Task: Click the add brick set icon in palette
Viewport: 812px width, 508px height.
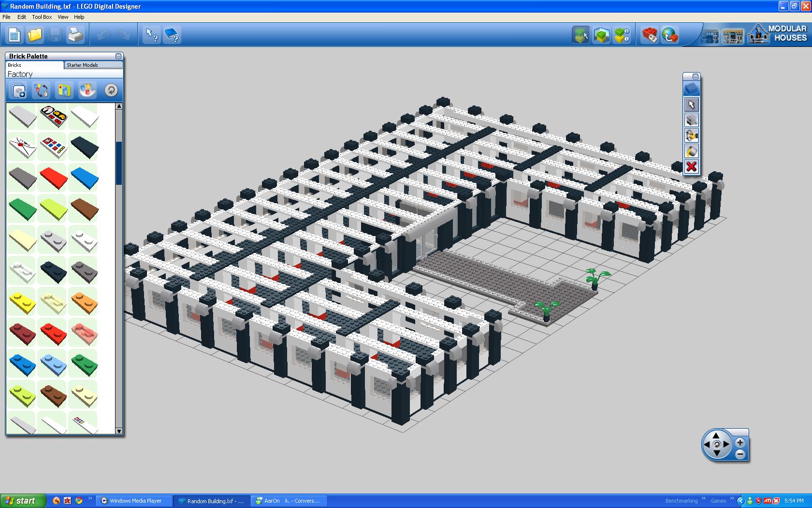Action: 18,90
